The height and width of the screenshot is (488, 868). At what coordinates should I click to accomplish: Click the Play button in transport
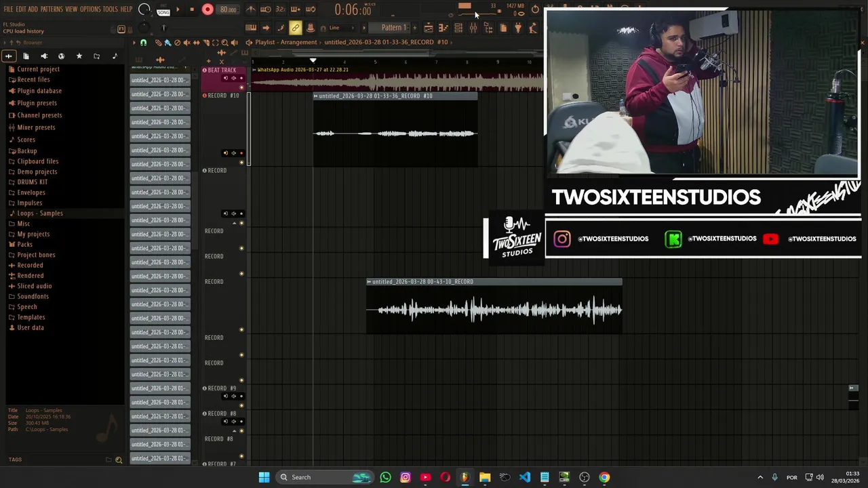[178, 9]
